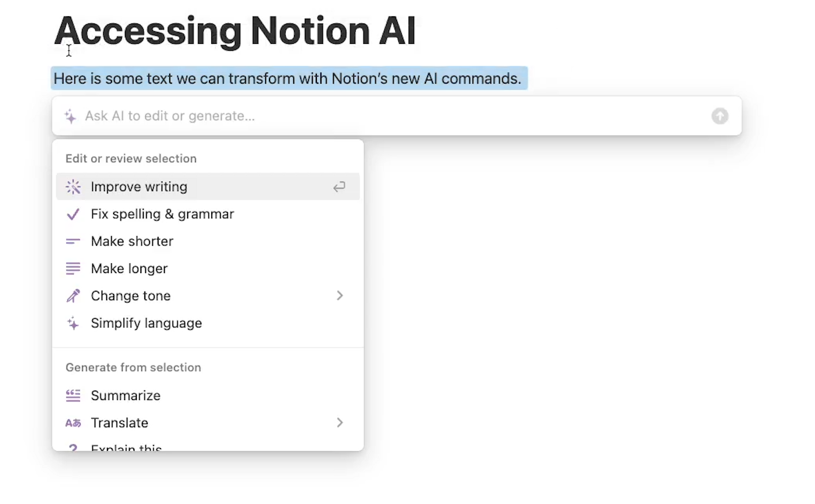Click the highlighted text about Notion's AI commands

click(x=287, y=79)
